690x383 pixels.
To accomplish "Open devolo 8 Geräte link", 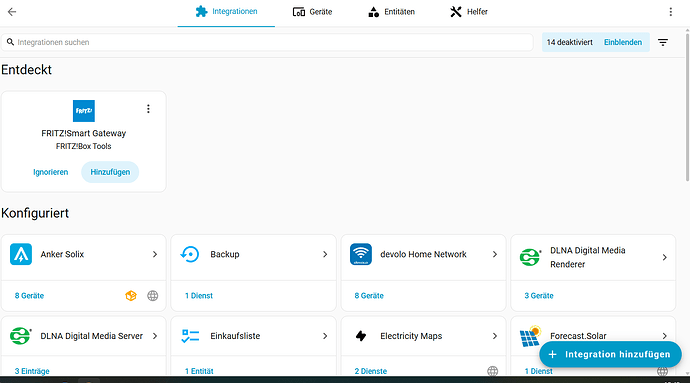I will 369,296.
